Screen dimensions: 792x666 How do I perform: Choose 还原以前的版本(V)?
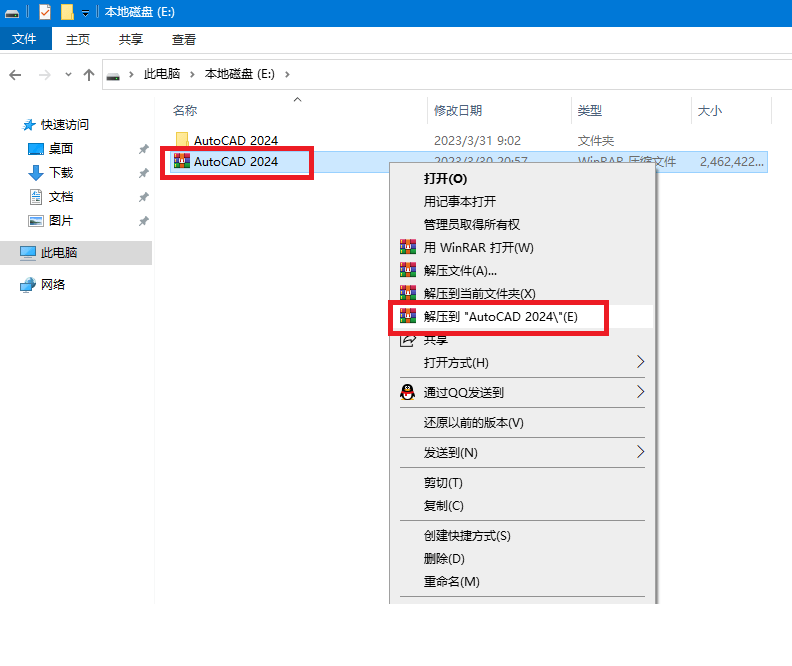(x=523, y=423)
